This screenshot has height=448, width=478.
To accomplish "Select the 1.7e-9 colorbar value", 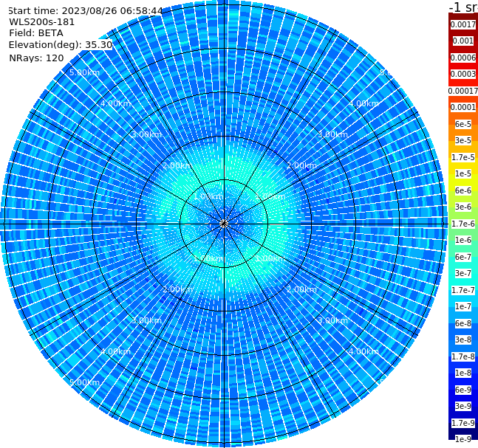I will tap(463, 423).
